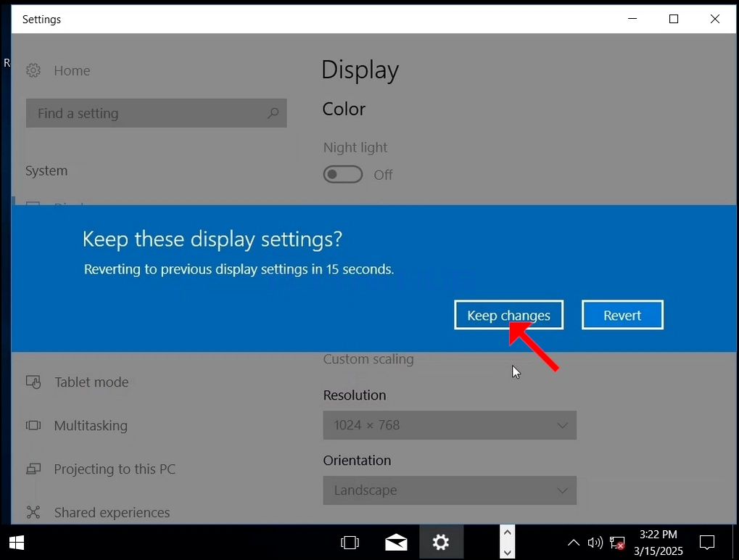Click the Revert button

pyautogui.click(x=622, y=315)
